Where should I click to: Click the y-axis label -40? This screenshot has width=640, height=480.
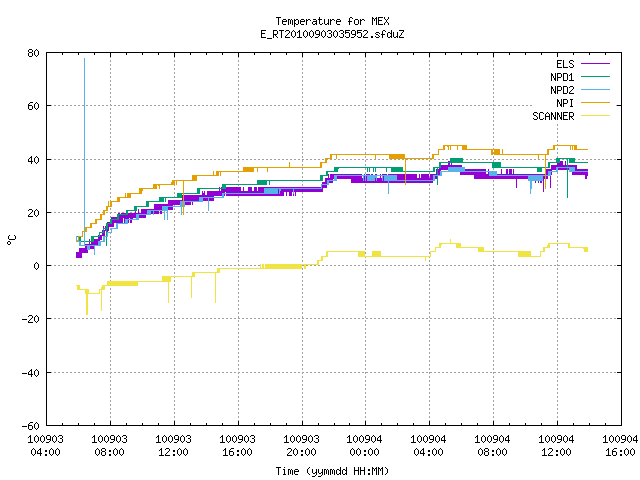click(x=31, y=373)
